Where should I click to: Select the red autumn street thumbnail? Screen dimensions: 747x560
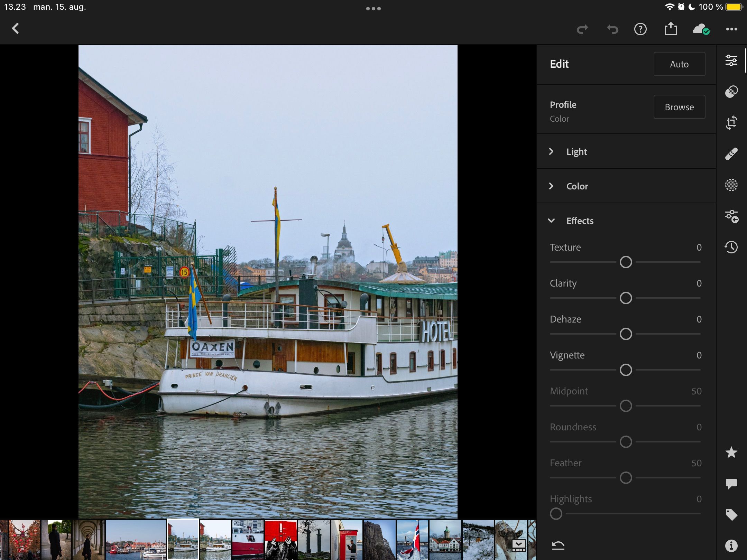pos(24,540)
